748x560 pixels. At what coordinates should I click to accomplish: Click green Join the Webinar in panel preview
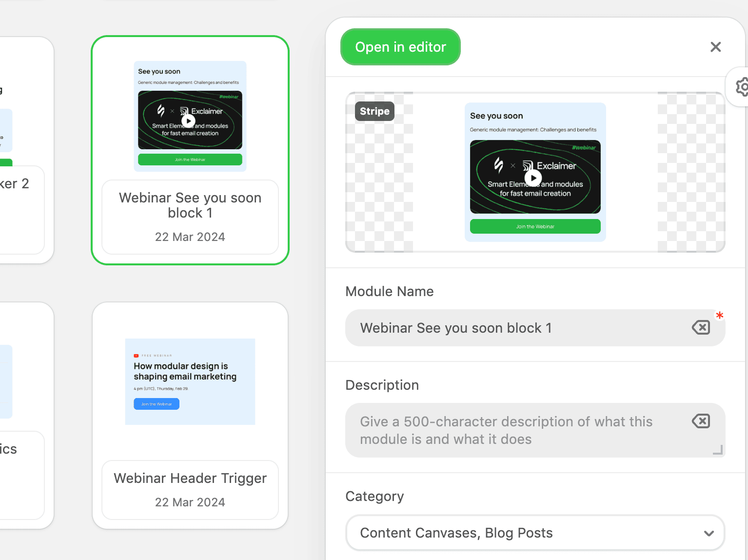point(535,226)
